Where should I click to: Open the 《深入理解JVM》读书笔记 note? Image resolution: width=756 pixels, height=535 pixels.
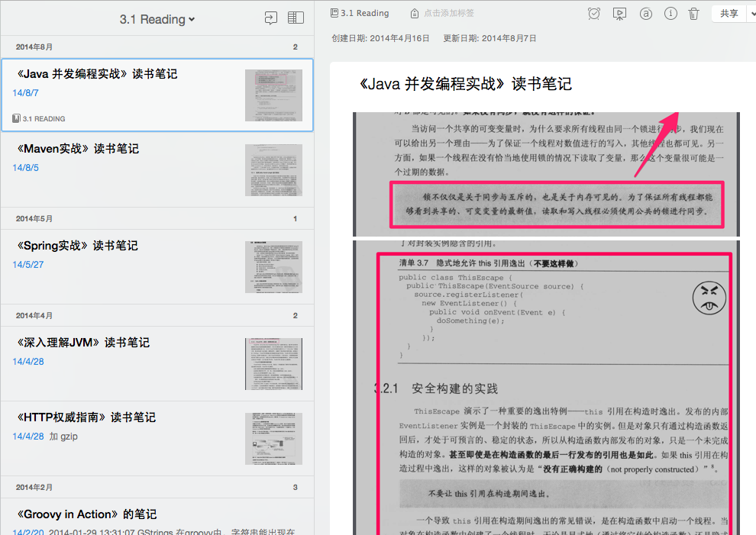click(157, 363)
